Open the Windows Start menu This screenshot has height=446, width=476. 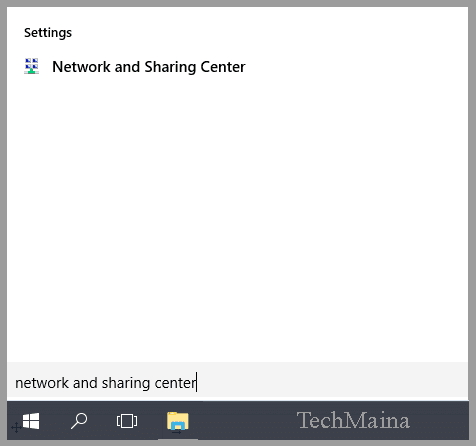[x=31, y=421]
